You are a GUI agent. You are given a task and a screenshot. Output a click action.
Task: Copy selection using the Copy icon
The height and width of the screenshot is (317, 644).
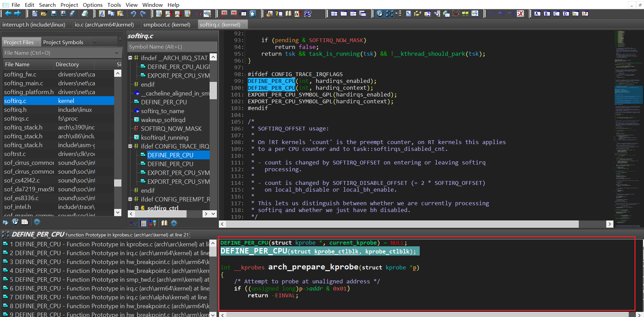pos(111,14)
